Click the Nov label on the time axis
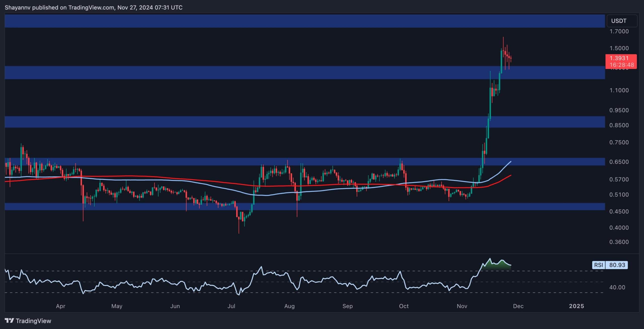 pos(462,306)
